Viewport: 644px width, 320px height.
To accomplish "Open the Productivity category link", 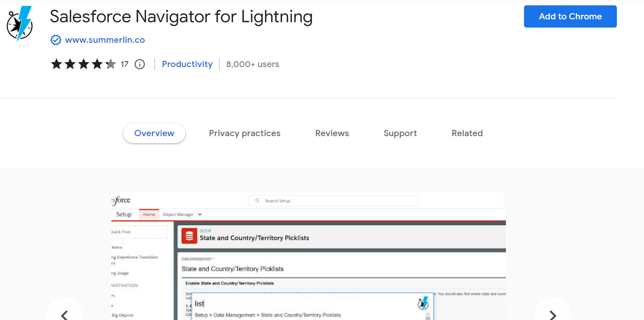I will [x=187, y=64].
